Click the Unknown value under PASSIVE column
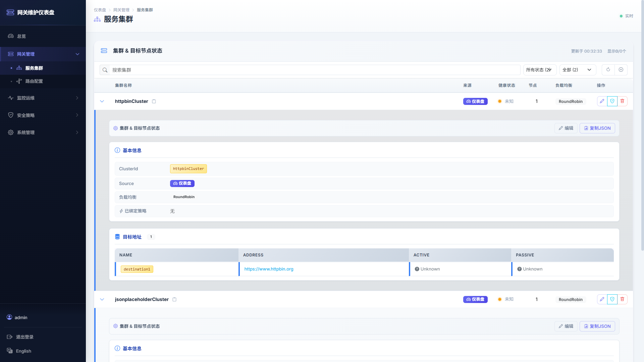The width and height of the screenshot is (644, 362). coord(530,269)
